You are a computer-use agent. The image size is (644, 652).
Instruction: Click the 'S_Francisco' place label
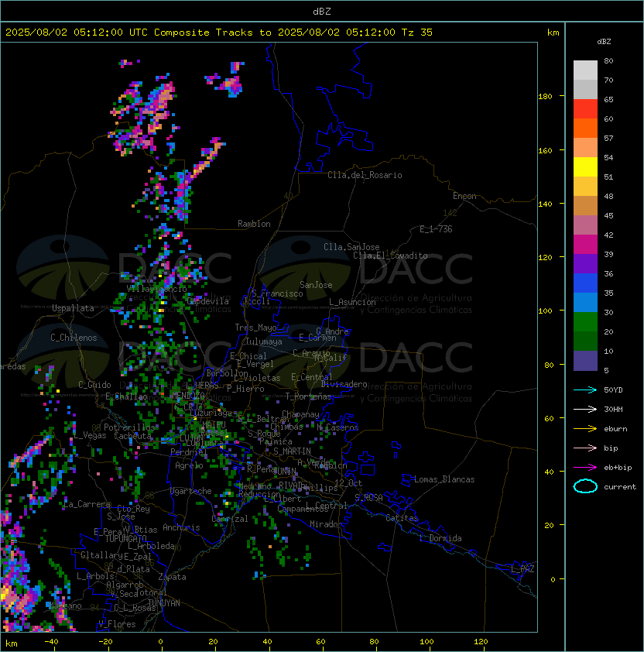[277, 293]
